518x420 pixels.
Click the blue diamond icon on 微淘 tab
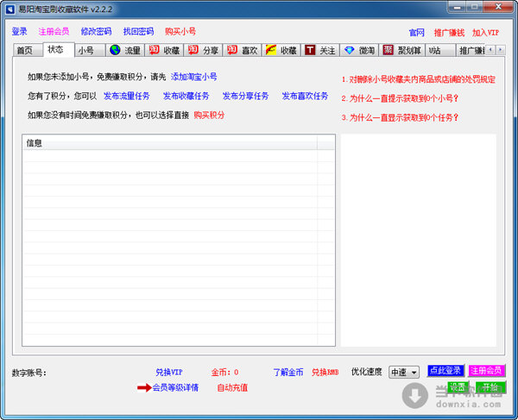click(349, 50)
